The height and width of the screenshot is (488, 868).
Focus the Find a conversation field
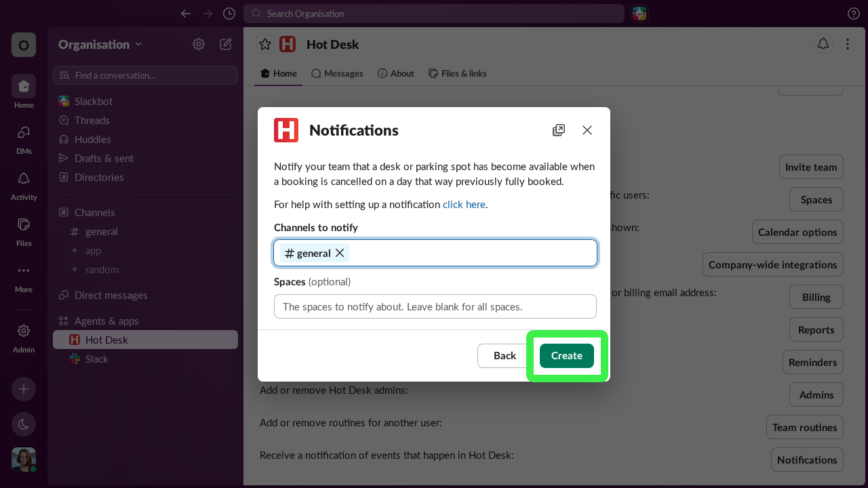pyautogui.click(x=145, y=75)
